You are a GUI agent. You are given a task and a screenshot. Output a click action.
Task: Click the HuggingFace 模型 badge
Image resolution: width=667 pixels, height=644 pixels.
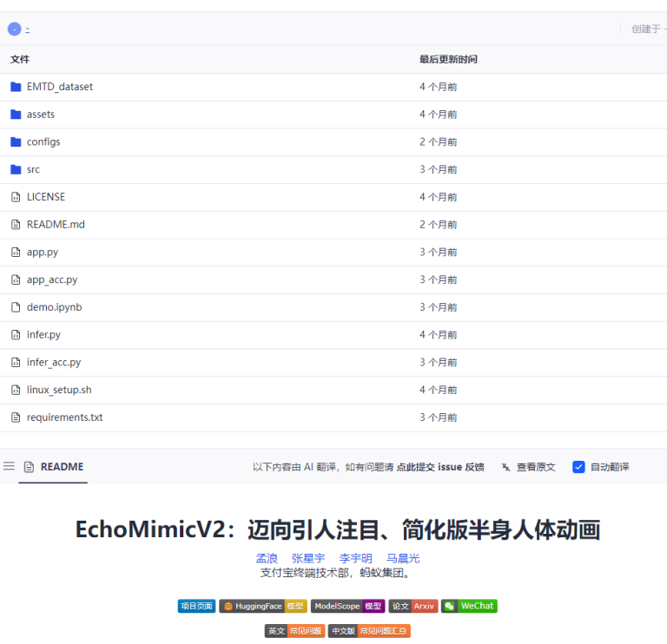(x=263, y=606)
